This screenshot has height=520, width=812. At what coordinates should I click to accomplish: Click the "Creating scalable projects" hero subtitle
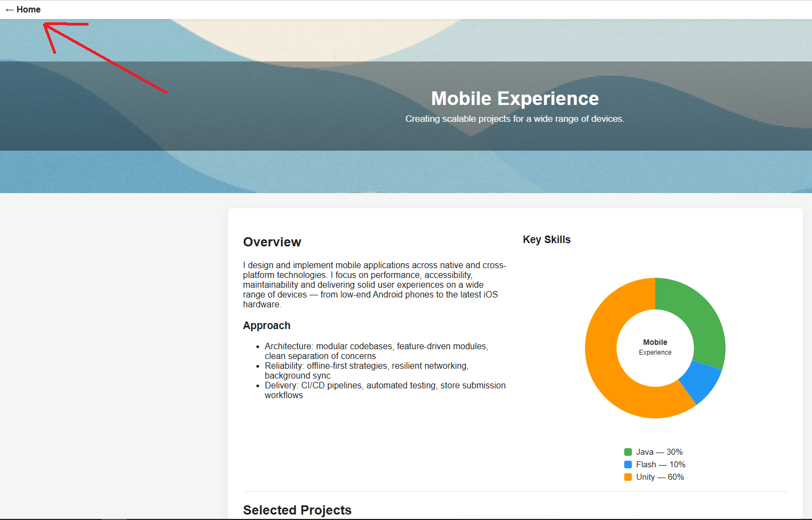[x=515, y=119]
